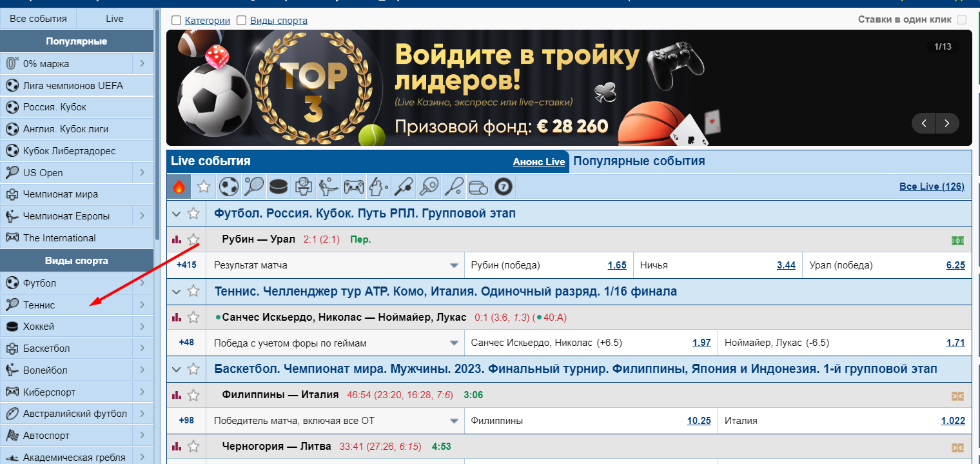Open Лига чемпионов UEFA in popular list
This screenshot has width=980, height=464.
coord(77,85)
